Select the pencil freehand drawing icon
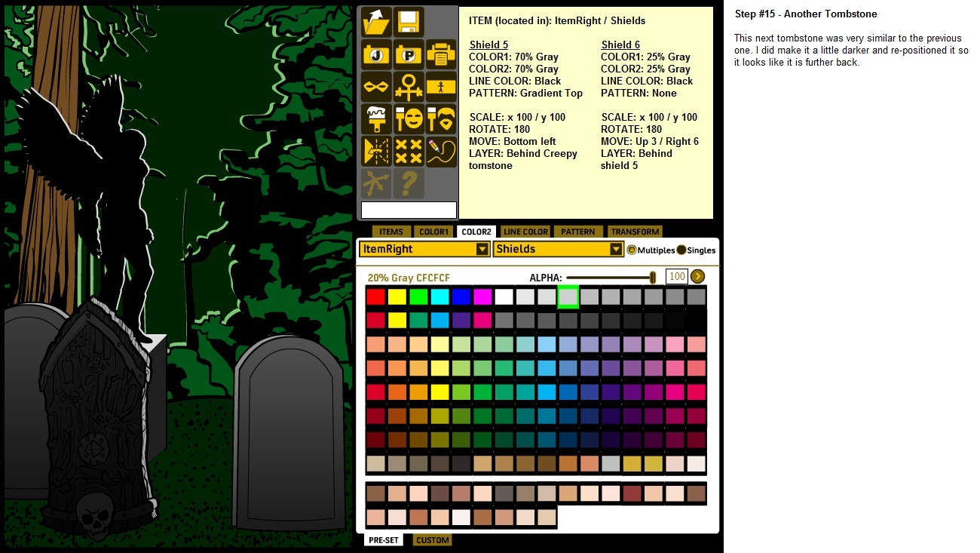The image size is (980, 553). [x=441, y=152]
